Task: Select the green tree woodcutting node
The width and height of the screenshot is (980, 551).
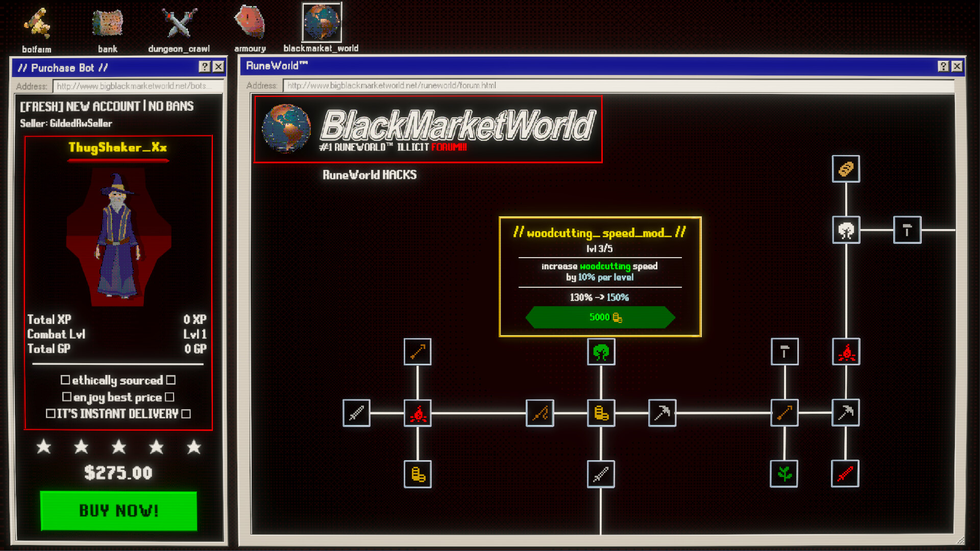Action: pyautogui.click(x=601, y=352)
